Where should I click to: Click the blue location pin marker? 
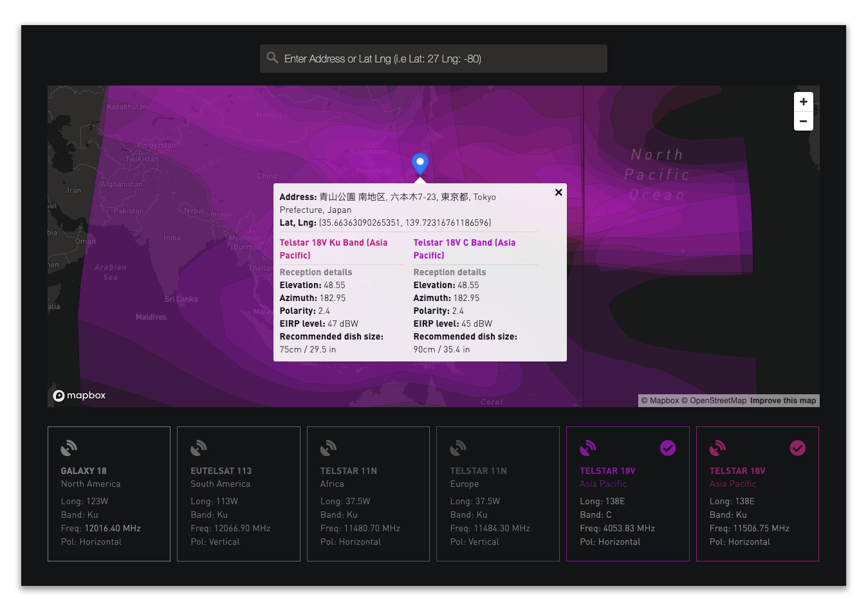[x=420, y=163]
